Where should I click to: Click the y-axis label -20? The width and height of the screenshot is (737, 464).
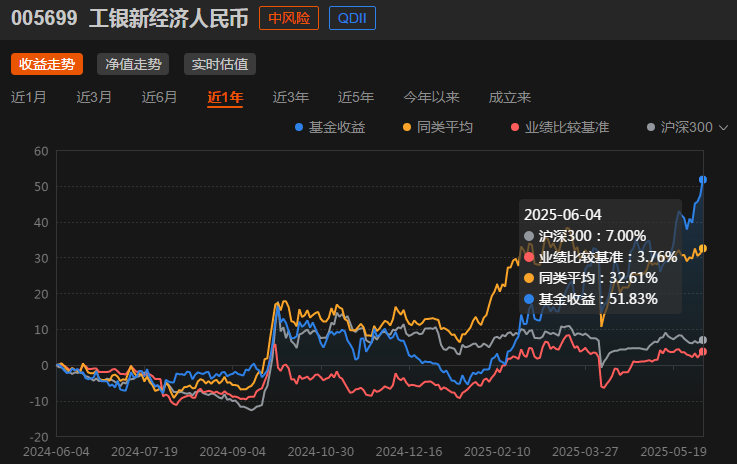click(x=39, y=437)
